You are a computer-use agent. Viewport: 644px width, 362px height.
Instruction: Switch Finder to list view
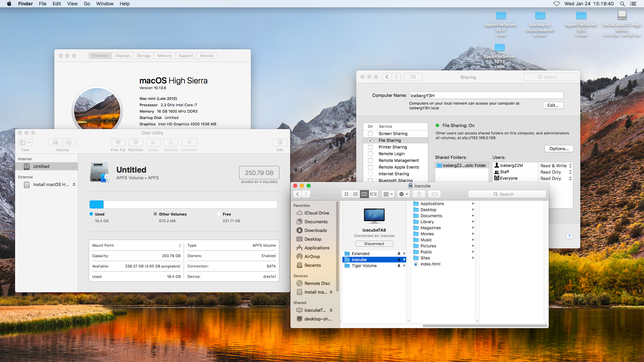click(x=356, y=194)
